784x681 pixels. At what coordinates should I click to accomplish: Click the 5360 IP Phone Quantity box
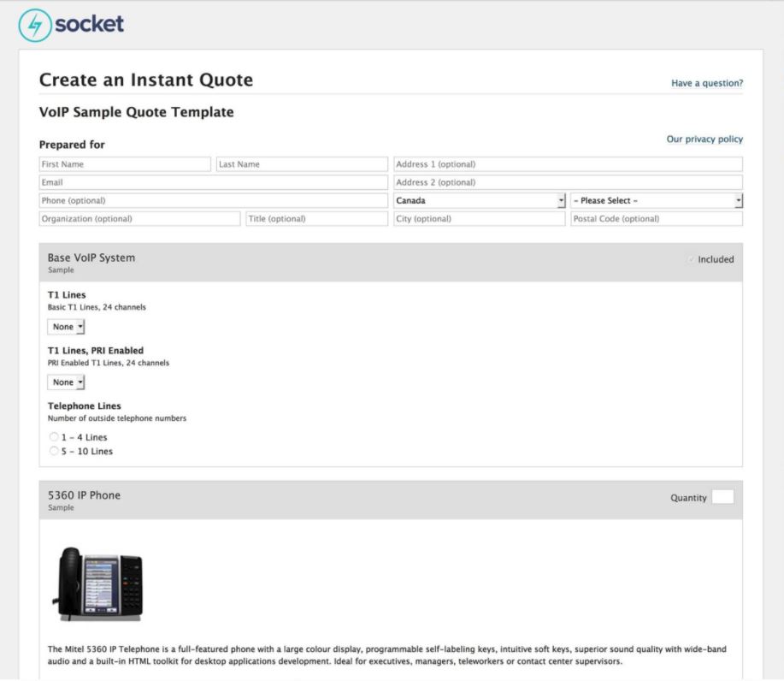click(722, 497)
